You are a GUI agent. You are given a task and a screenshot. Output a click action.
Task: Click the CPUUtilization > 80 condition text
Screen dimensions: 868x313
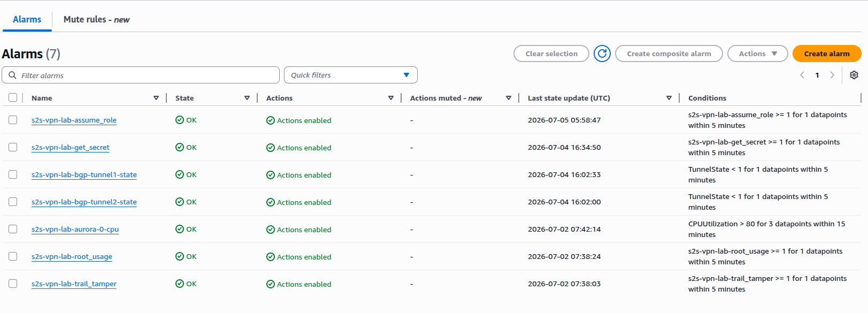(767, 229)
